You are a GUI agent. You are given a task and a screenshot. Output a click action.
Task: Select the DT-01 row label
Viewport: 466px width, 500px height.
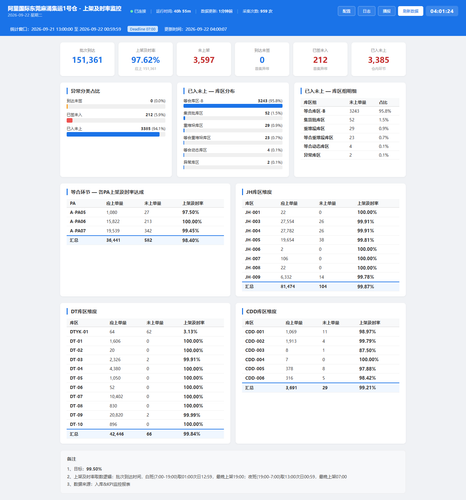[76, 341]
